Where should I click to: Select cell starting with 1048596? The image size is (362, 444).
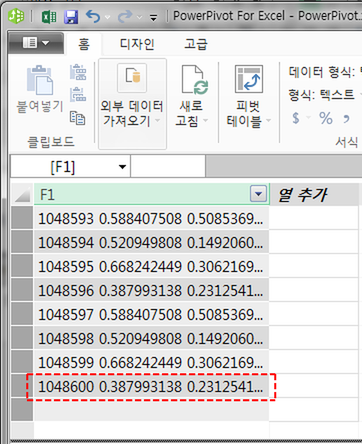[151, 290]
